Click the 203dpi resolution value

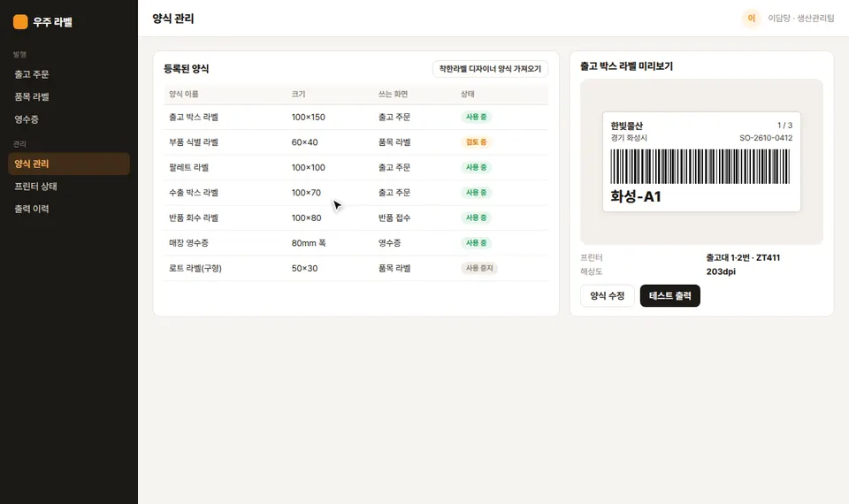pos(721,271)
